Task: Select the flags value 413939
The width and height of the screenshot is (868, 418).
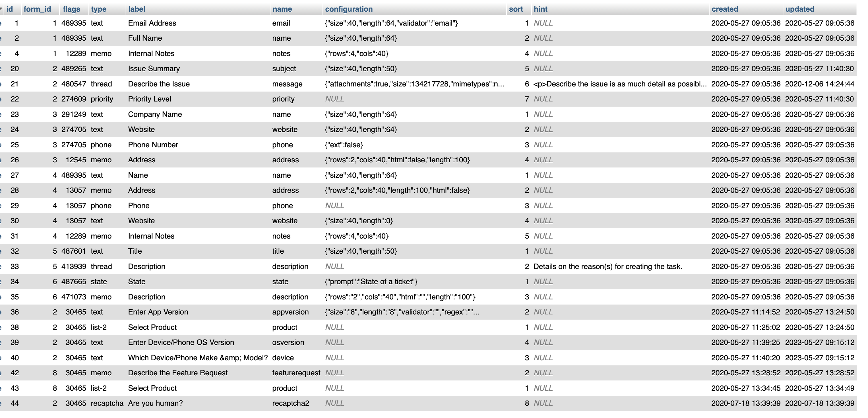Action: [x=74, y=266]
